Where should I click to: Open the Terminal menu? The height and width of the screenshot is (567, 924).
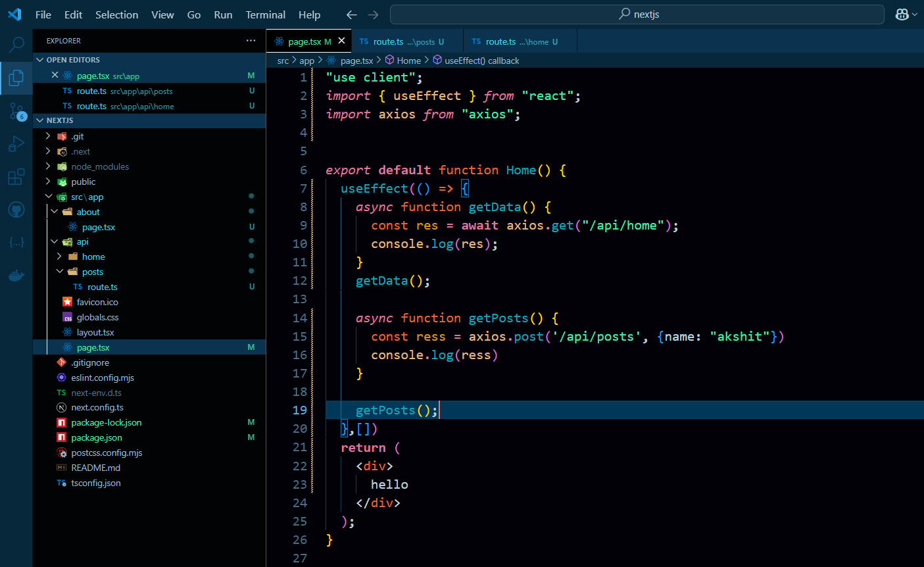(265, 14)
